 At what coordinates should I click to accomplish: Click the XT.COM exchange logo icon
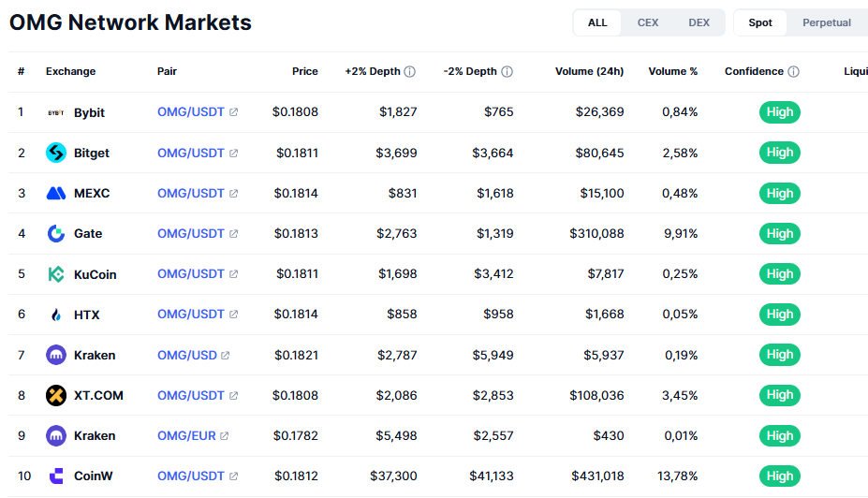(x=56, y=395)
